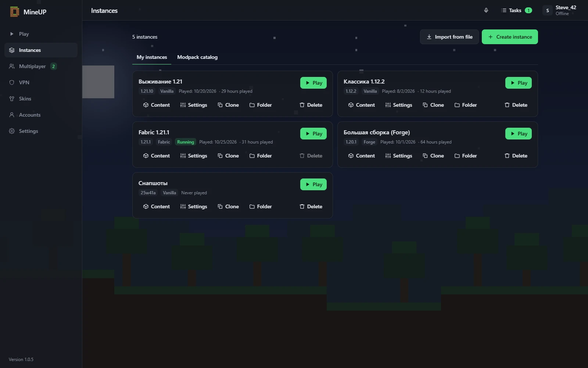This screenshot has height=368, width=588.
Task: Delete the Классика 1.12.2 instance
Action: (516, 105)
